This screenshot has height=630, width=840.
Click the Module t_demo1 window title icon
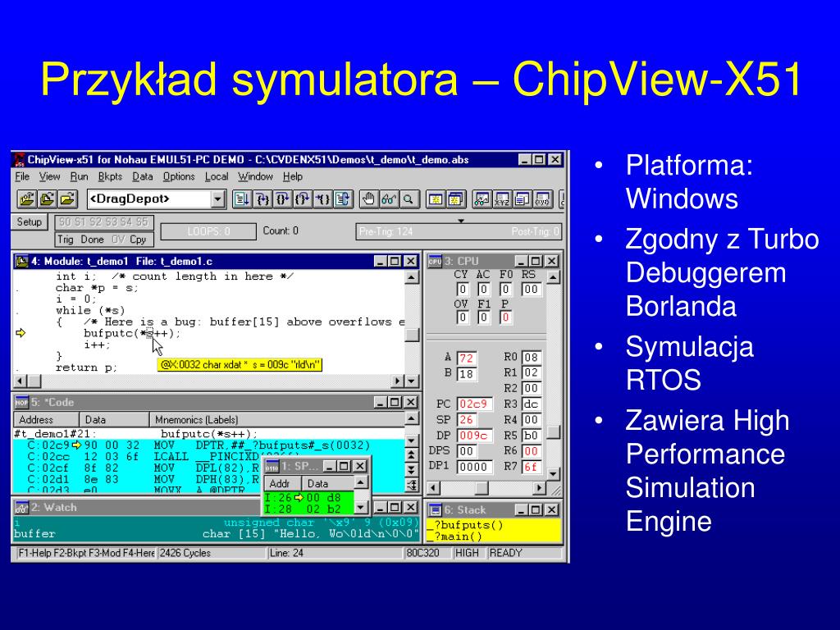pyautogui.click(x=21, y=262)
